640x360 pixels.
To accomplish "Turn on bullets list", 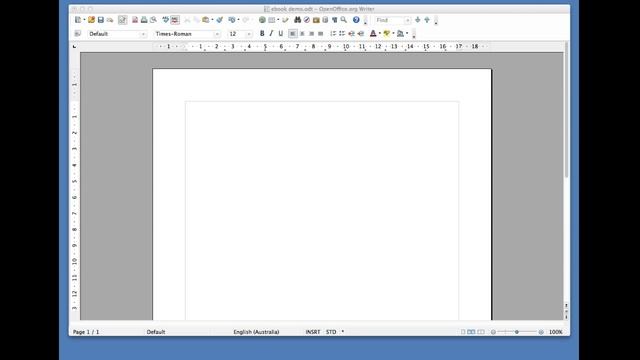I will pyautogui.click(x=342, y=33).
